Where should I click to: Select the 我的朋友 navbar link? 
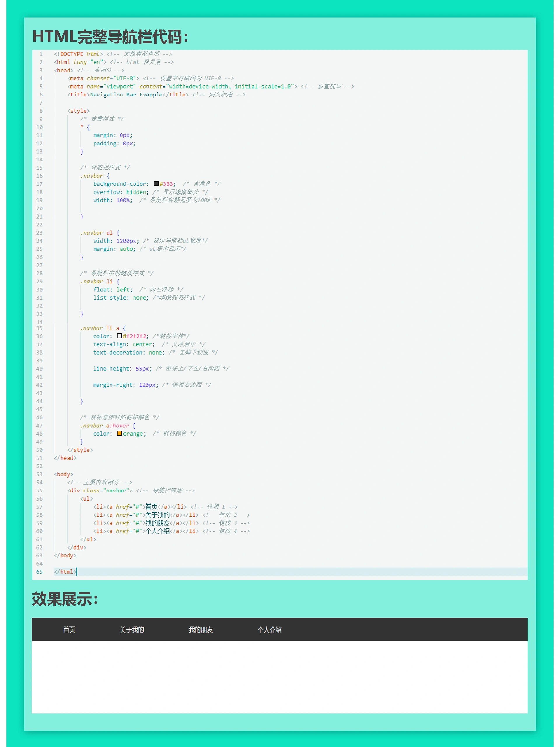click(200, 629)
